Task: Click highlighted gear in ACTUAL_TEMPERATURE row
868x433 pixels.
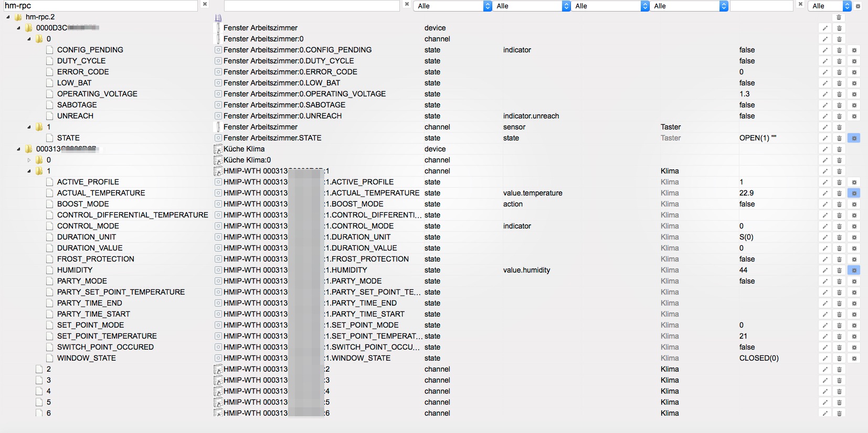Action: pos(854,193)
